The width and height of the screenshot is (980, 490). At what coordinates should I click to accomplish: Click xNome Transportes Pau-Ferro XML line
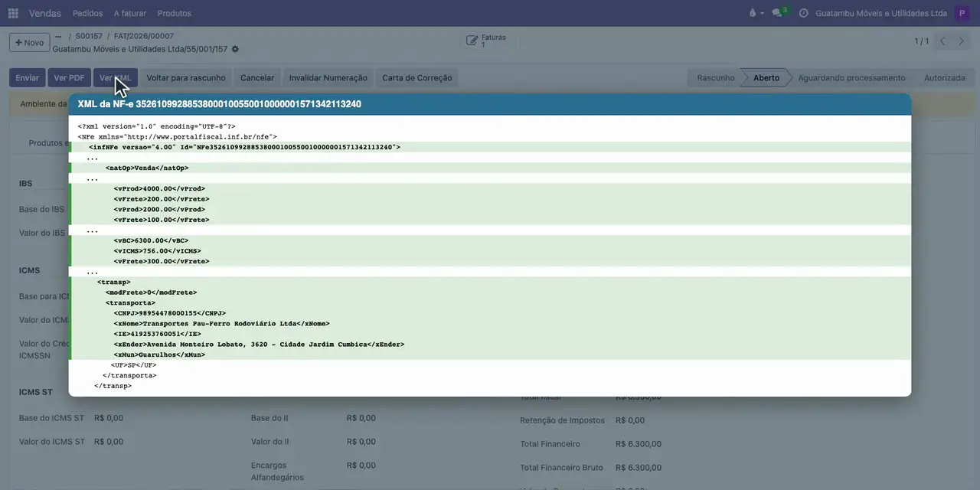point(221,324)
